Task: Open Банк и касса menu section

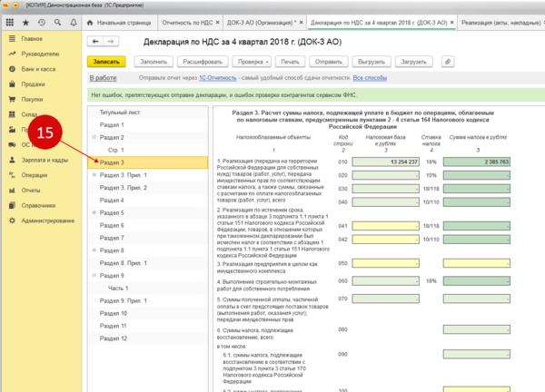Action: 38,69
